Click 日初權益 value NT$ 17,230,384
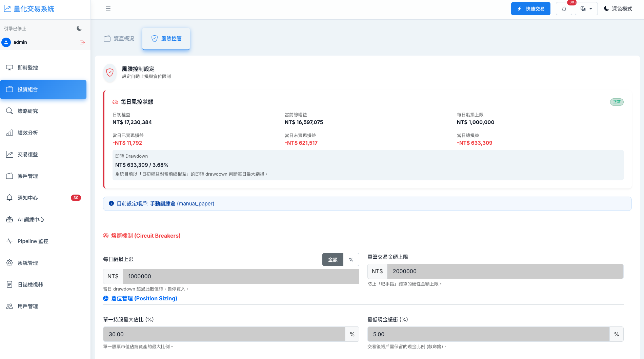Image resolution: width=644 pixels, height=359 pixels. click(x=132, y=122)
